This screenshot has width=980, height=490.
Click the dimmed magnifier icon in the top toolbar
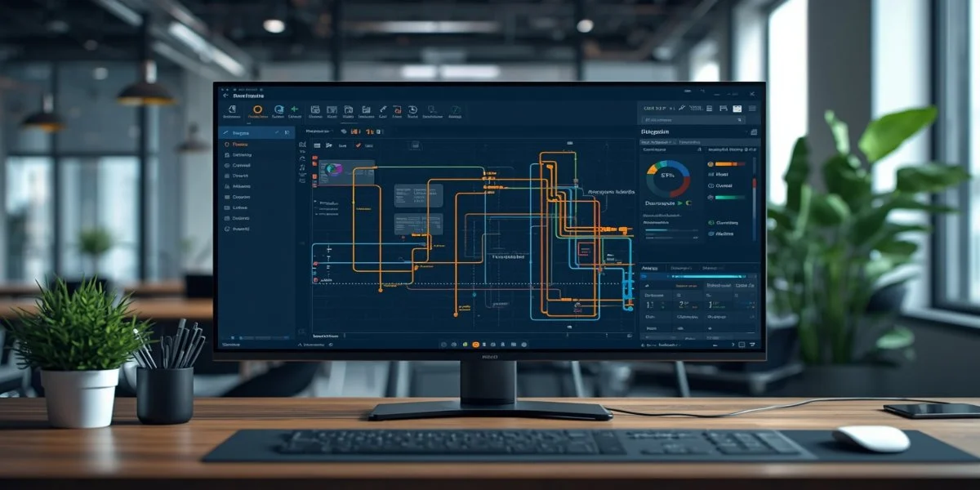[x=431, y=109]
